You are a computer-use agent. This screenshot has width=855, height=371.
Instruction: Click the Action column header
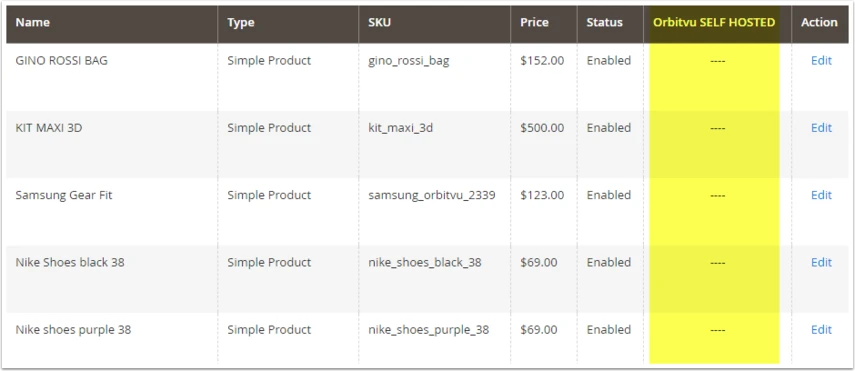coord(820,24)
